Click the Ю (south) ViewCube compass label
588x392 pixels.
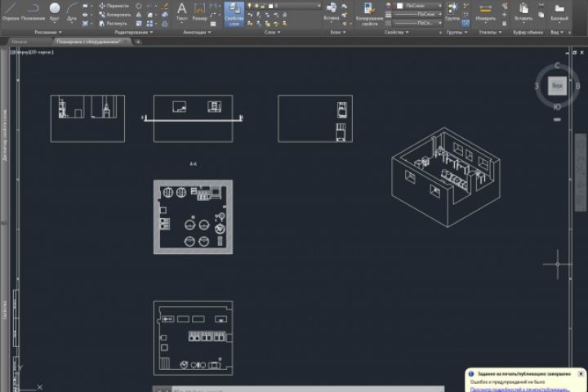(x=557, y=107)
